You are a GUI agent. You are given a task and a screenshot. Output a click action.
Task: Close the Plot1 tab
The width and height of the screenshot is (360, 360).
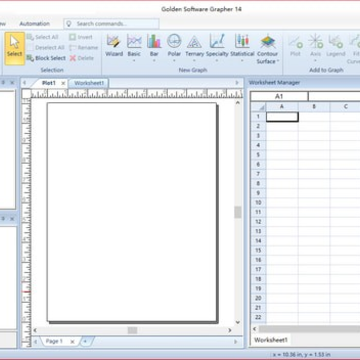pos(63,83)
